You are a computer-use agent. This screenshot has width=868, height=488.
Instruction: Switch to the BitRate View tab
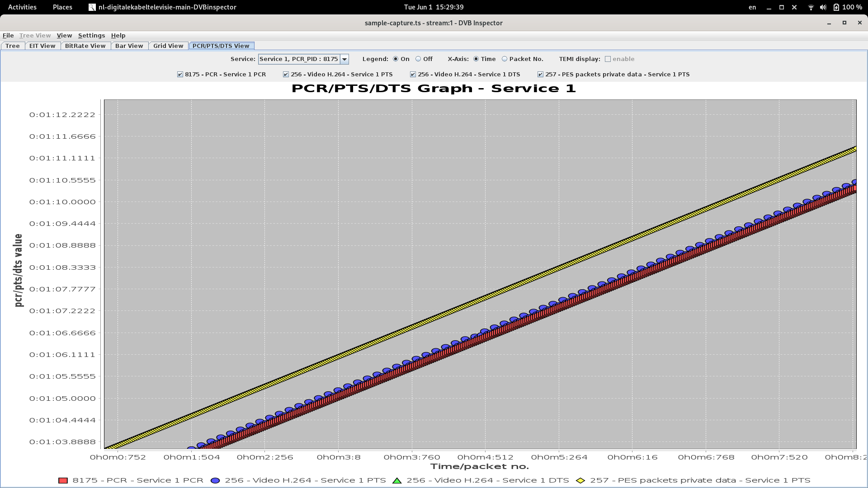pos(85,46)
